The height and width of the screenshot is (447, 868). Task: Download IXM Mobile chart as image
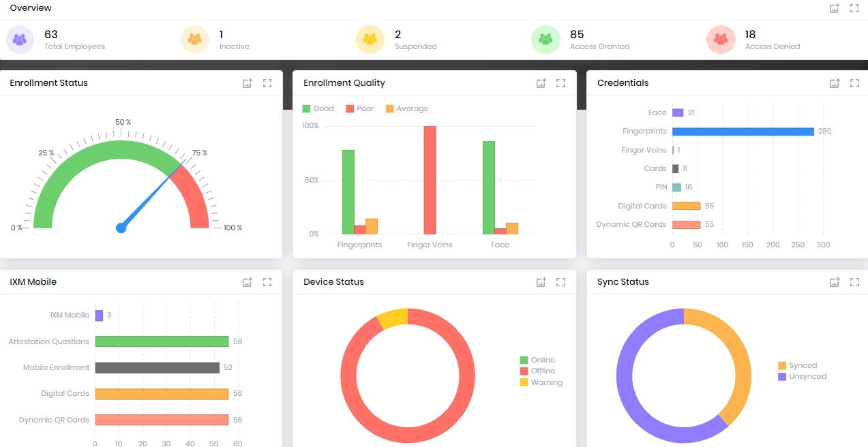point(248,282)
